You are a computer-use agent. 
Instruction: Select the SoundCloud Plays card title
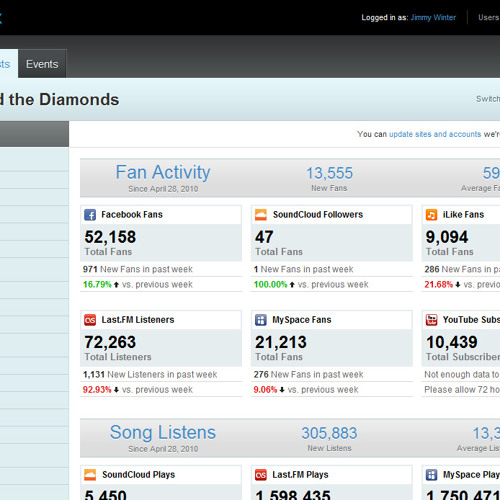(x=138, y=475)
